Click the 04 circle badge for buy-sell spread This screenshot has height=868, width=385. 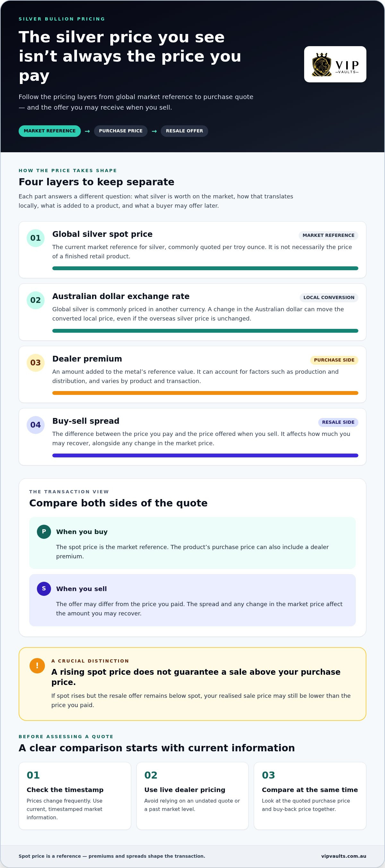pos(36,425)
